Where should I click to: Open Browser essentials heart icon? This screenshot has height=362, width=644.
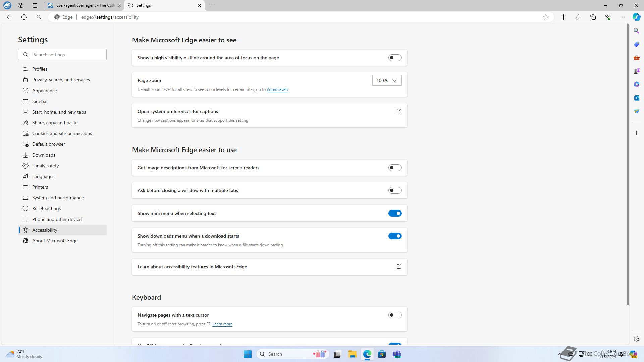coord(608,17)
